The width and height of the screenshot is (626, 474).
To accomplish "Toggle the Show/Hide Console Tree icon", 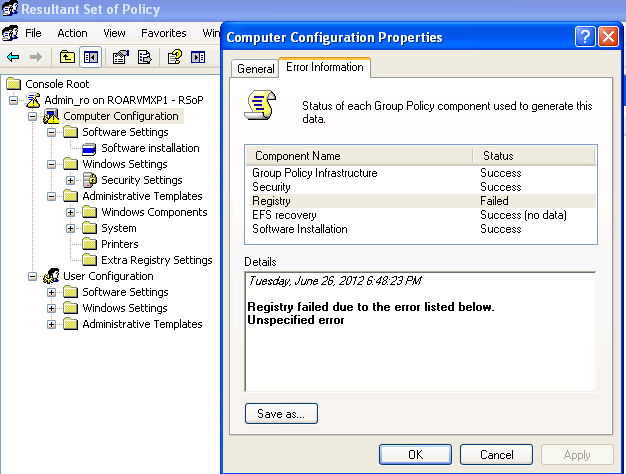I will (91, 58).
